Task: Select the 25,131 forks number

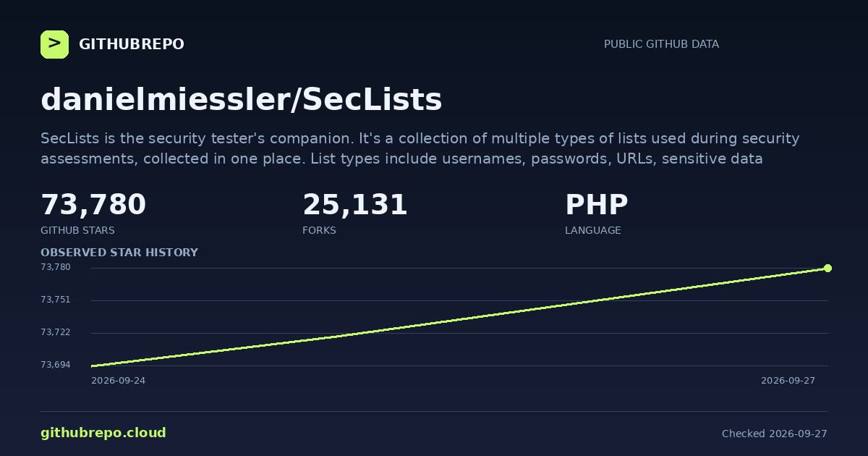Action: click(355, 206)
